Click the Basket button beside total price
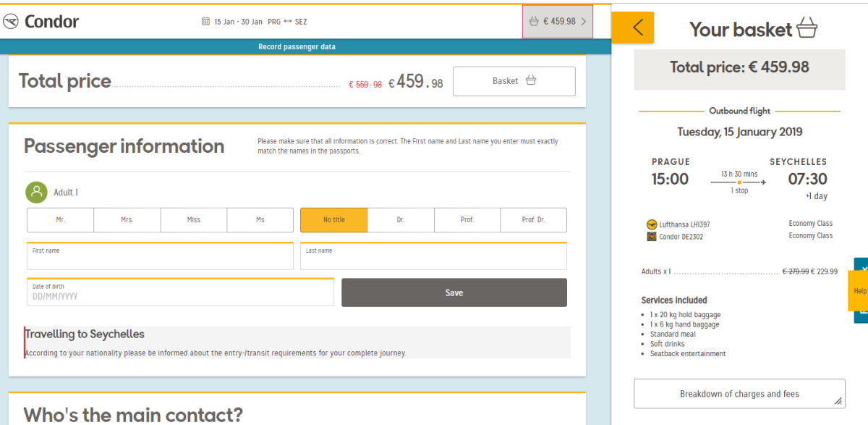Screen dimensions: 868x425 coord(514,81)
